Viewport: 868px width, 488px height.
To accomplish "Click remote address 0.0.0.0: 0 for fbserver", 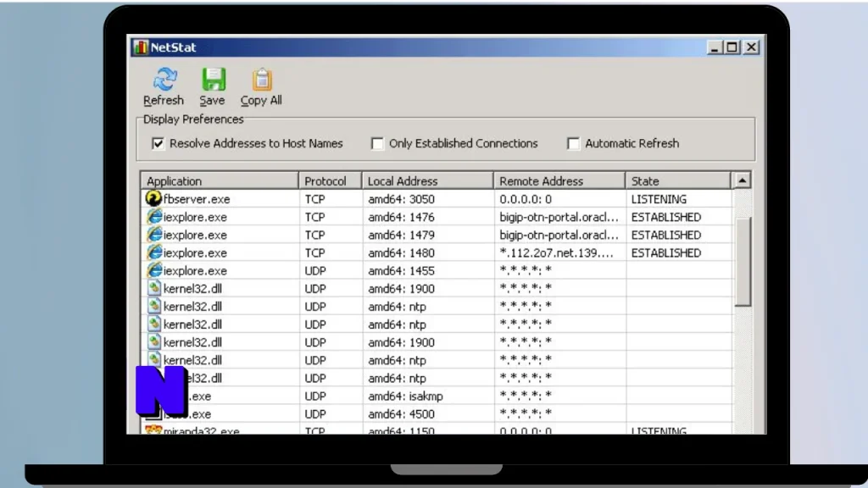I will point(526,199).
